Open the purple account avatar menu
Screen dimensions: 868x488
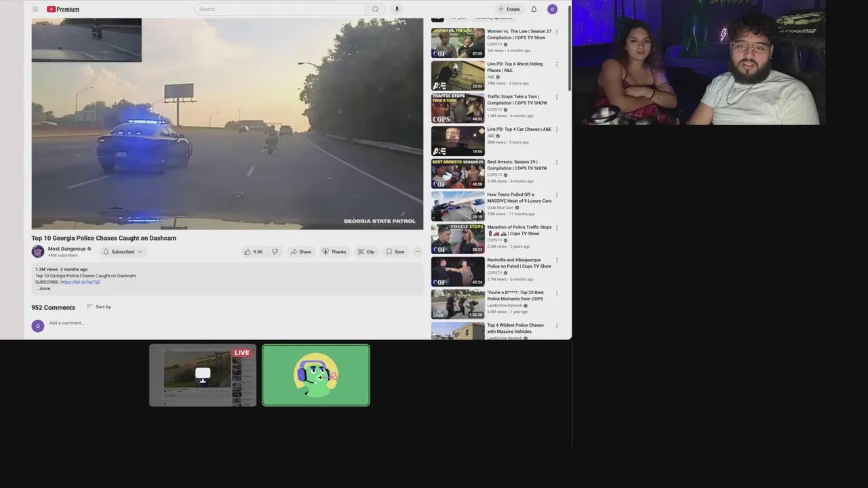(x=552, y=9)
